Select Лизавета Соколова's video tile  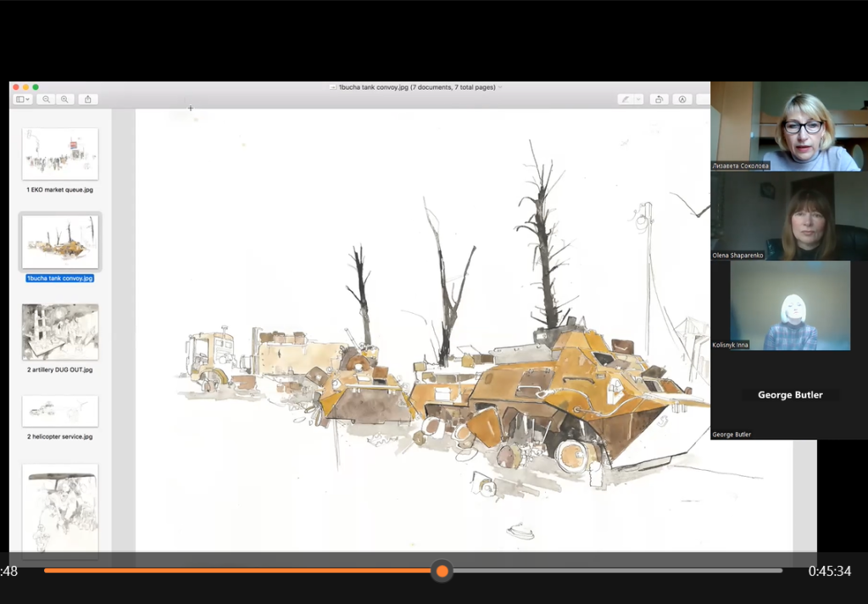789,126
